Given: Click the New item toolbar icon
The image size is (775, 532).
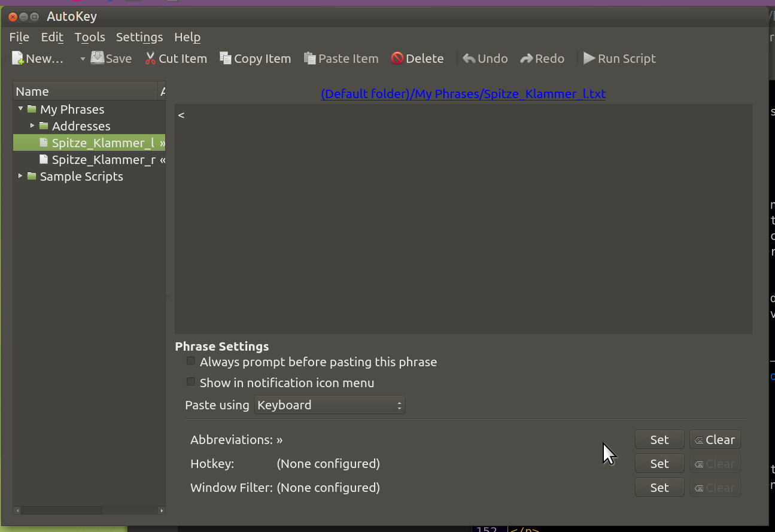Looking at the screenshot, I should coord(18,59).
